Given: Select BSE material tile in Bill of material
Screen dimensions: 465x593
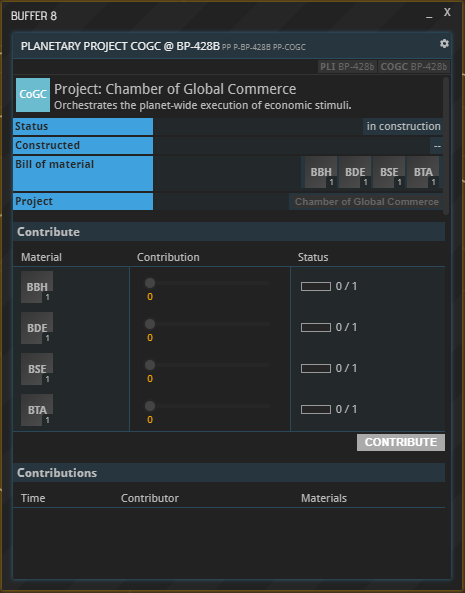Looking at the screenshot, I should [x=389, y=172].
